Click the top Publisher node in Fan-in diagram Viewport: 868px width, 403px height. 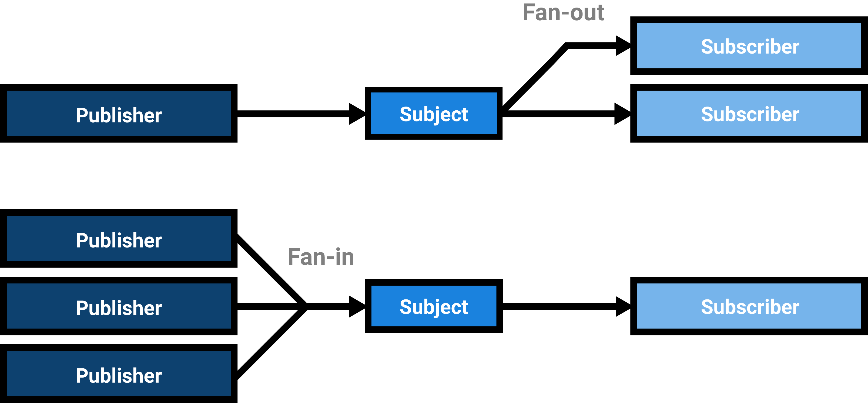pyautogui.click(x=111, y=239)
